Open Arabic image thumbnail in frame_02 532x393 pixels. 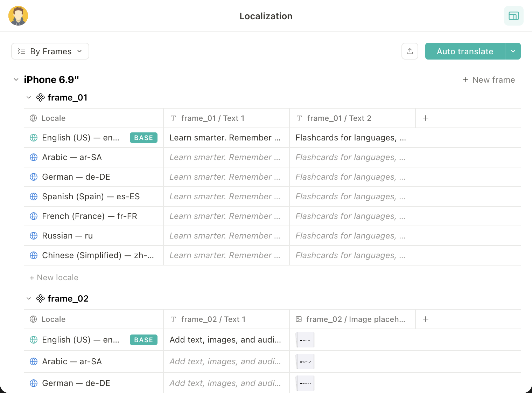click(x=305, y=361)
